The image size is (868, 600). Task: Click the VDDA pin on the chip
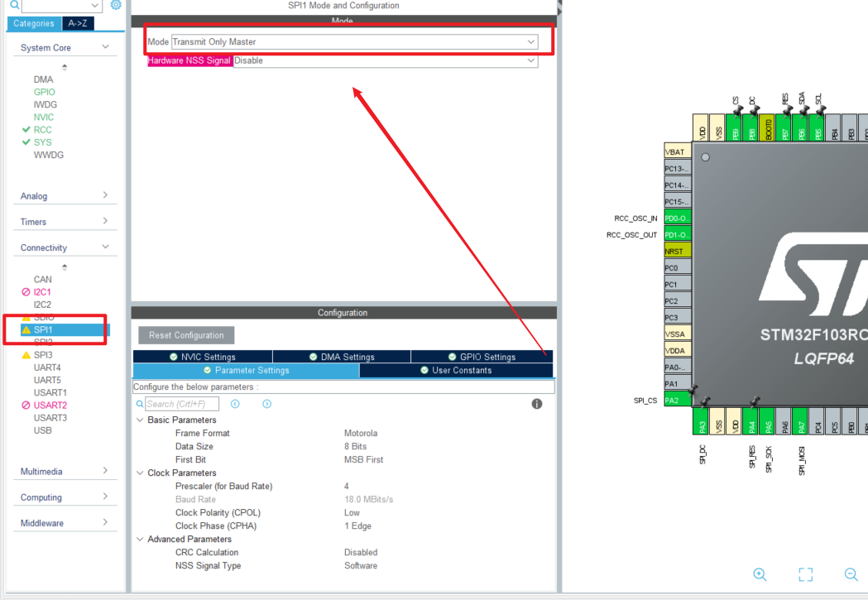pos(678,350)
